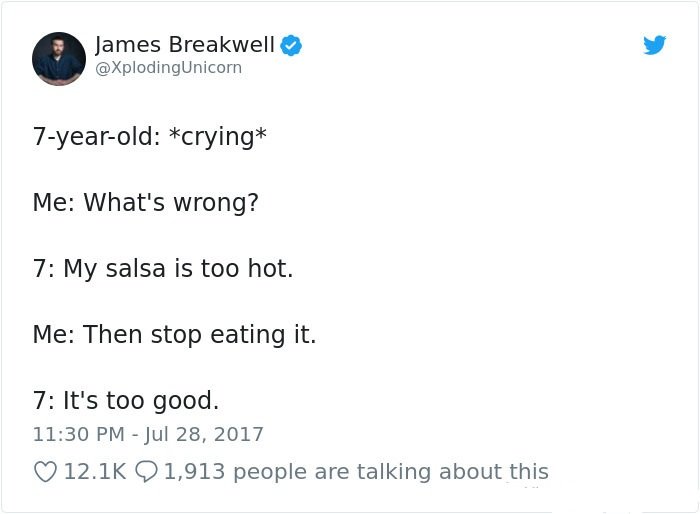Screen dimensions: 700x514
Task: Click the reply speech bubble icon
Action: [x=146, y=472]
